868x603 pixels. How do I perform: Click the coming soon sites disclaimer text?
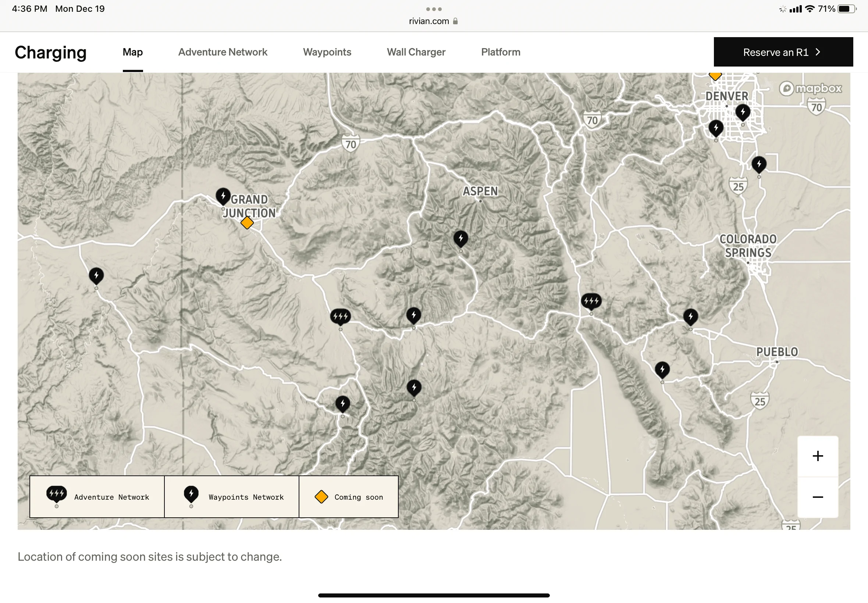tap(150, 557)
